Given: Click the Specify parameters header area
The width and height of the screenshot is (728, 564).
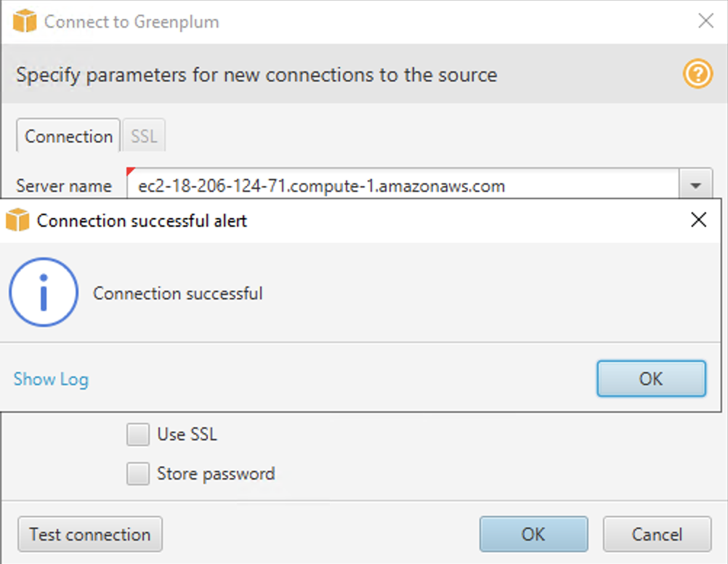Looking at the screenshot, I should tap(255, 74).
